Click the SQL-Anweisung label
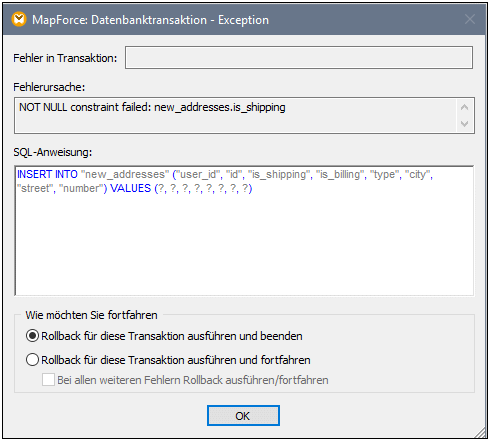This screenshot has width=490, height=441. pyautogui.click(x=53, y=152)
